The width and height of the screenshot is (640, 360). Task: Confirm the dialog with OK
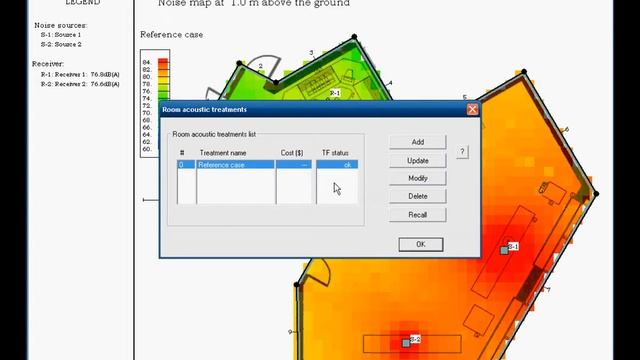(x=421, y=244)
